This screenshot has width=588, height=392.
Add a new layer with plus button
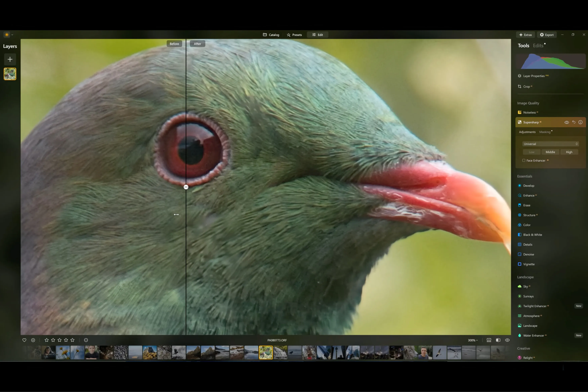pos(10,59)
